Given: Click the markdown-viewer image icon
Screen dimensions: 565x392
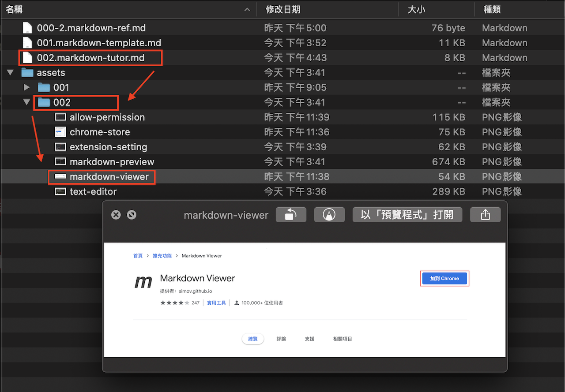Looking at the screenshot, I should pos(60,176).
